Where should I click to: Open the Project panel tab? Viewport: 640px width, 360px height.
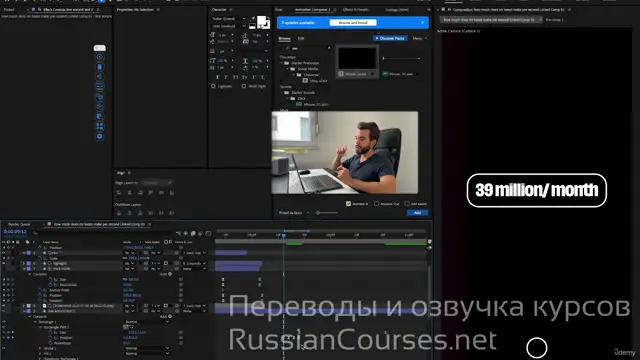[x=9, y=9]
